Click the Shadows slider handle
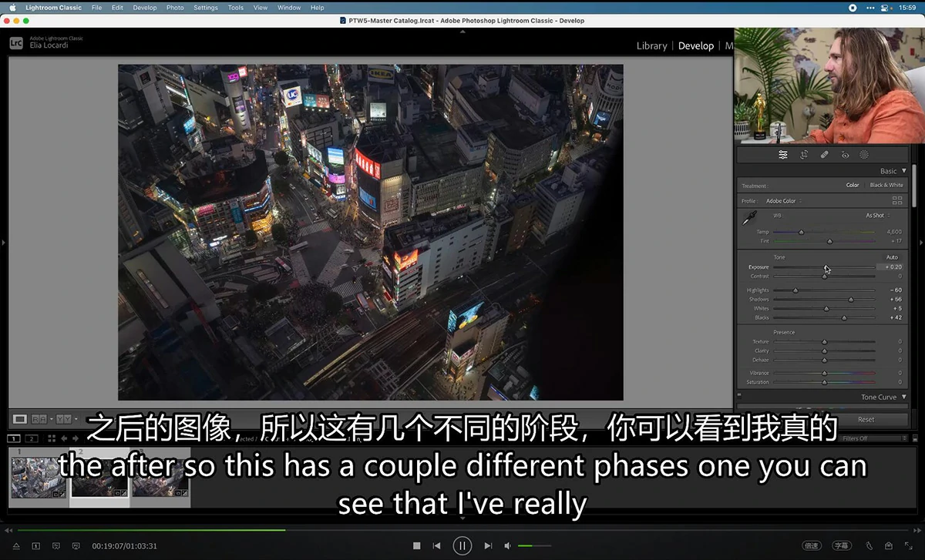The height and width of the screenshot is (560, 925). point(851,300)
